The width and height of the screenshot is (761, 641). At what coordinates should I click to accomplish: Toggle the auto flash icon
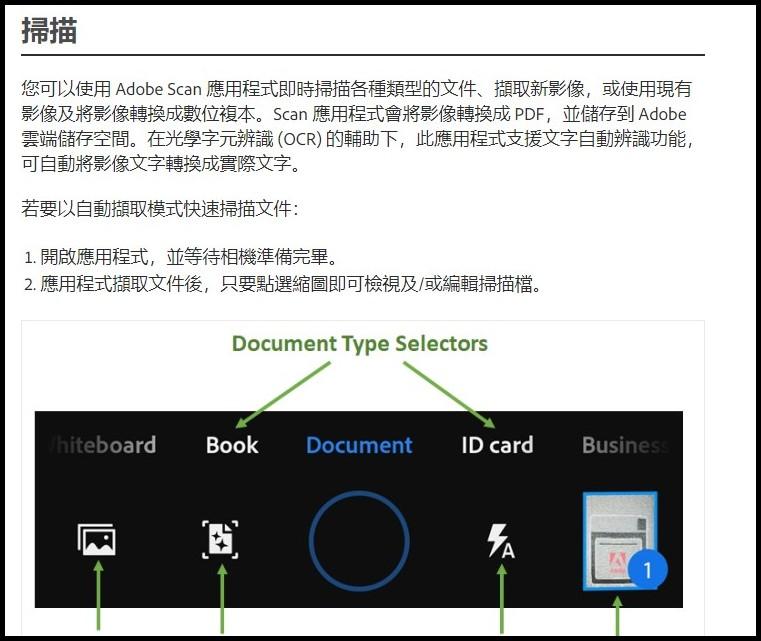click(x=500, y=541)
